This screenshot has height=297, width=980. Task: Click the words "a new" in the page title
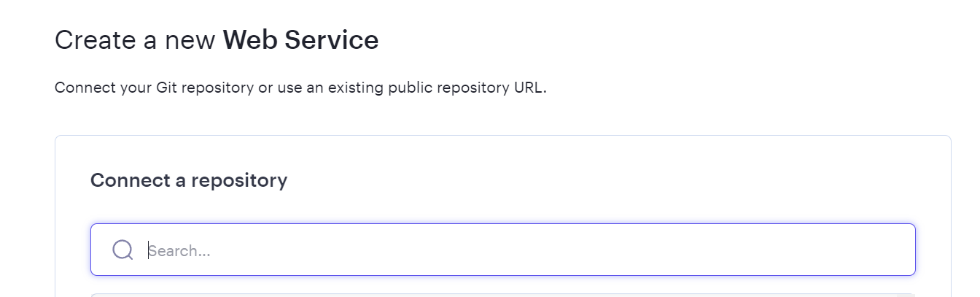pos(179,40)
